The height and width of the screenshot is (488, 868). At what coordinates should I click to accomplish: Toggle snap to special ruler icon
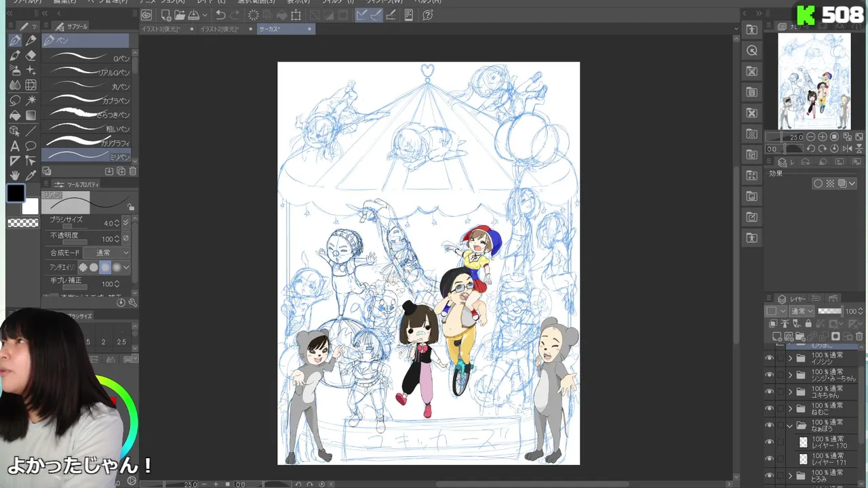376,15
